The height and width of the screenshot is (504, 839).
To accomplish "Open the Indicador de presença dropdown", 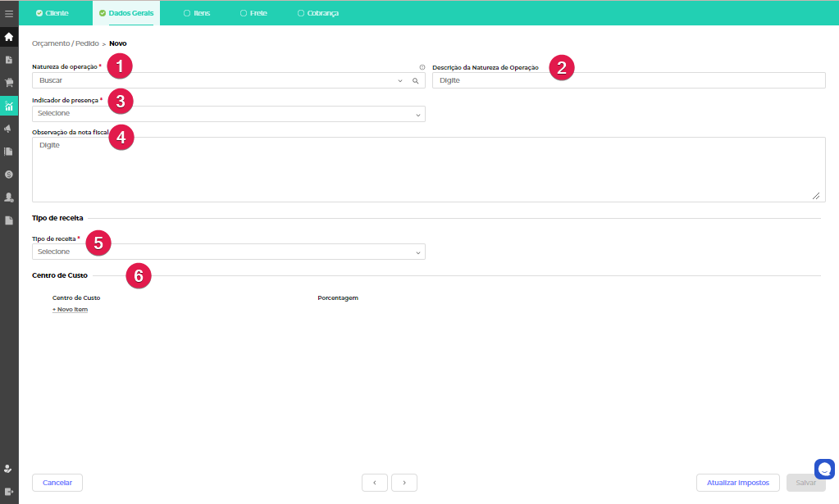I will [x=228, y=114].
